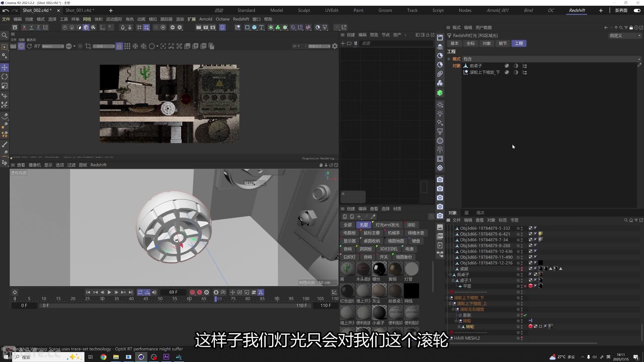Click the 3D打印机 layer button
Image resolution: width=644 pixels, height=362 pixels.
pos(388,249)
